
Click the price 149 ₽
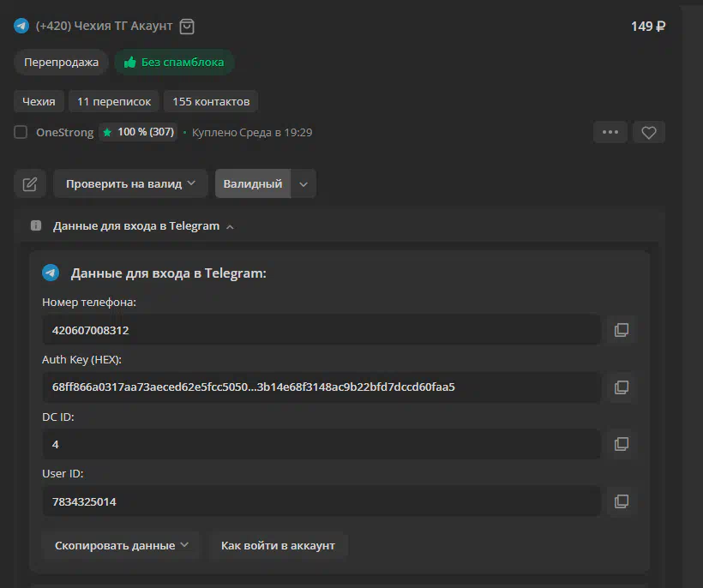(x=648, y=27)
